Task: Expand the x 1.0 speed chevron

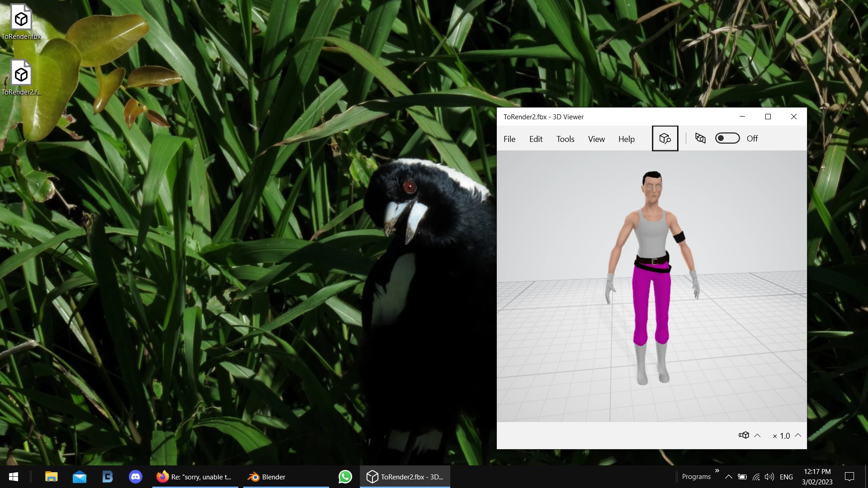Action: pyautogui.click(x=798, y=435)
